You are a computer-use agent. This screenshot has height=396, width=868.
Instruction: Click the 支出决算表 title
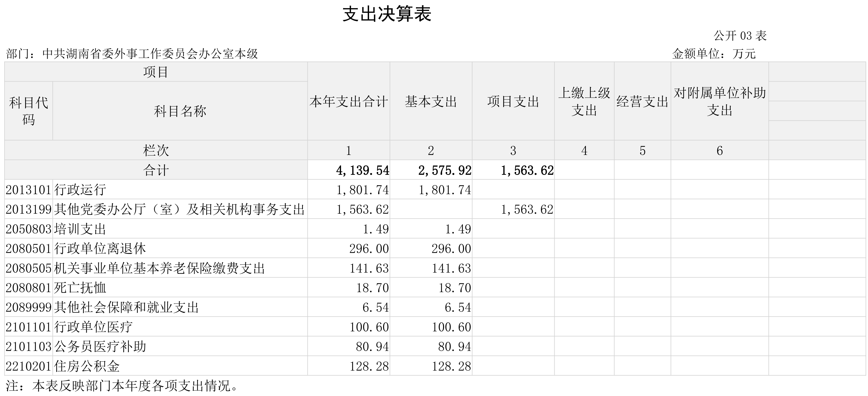pos(387,14)
